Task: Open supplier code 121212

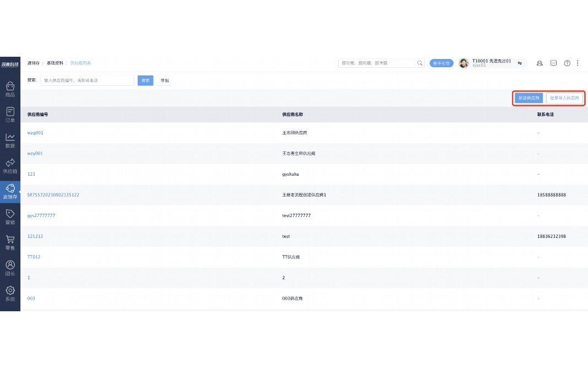Action: 35,236
